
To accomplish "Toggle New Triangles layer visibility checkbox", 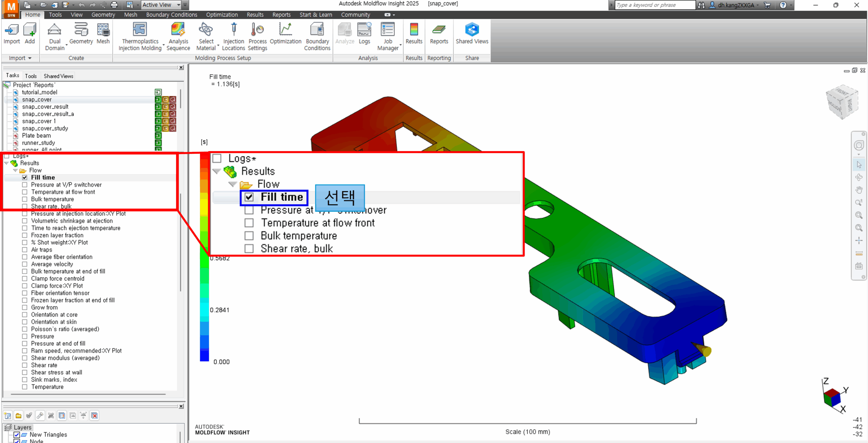I will (17, 435).
